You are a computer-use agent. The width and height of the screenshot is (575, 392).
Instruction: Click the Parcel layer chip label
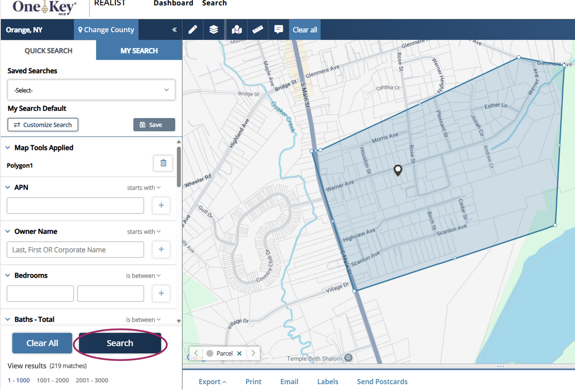(x=225, y=353)
